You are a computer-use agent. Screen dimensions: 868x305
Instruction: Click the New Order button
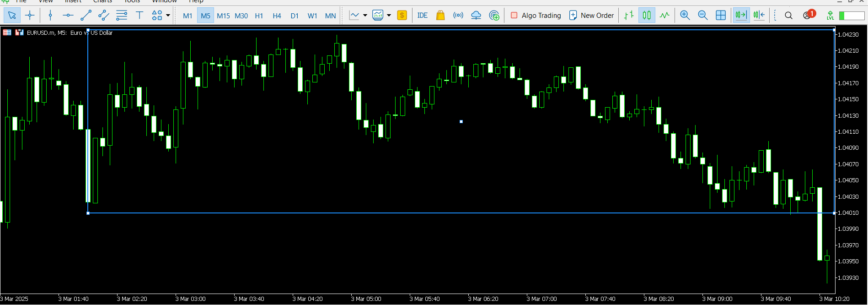click(591, 16)
